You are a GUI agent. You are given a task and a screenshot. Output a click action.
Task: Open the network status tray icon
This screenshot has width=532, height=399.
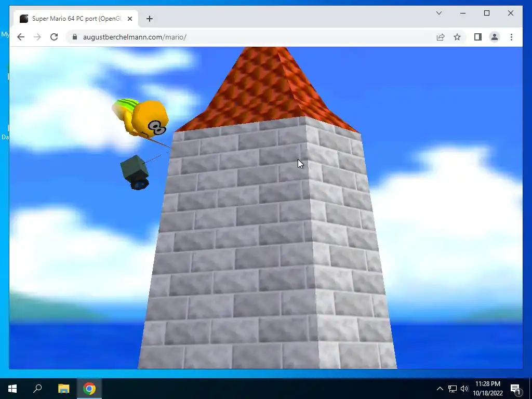coord(453,389)
